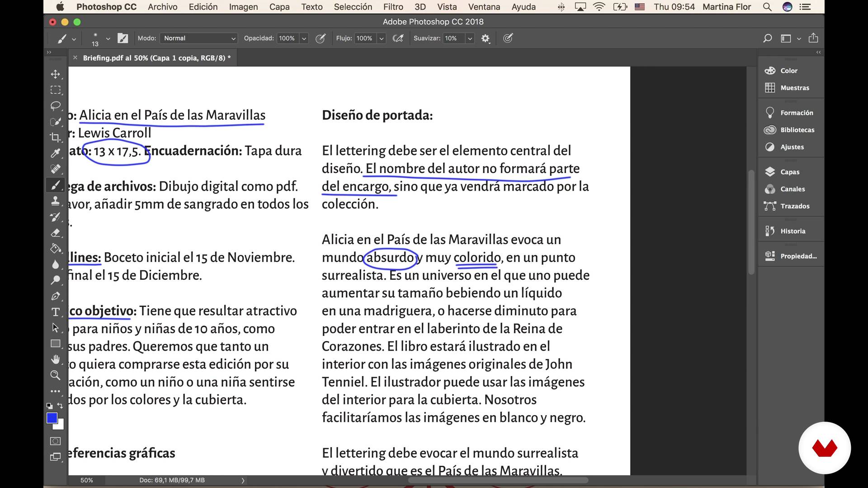
Task: Select the Path Selection tool
Action: click(x=55, y=328)
